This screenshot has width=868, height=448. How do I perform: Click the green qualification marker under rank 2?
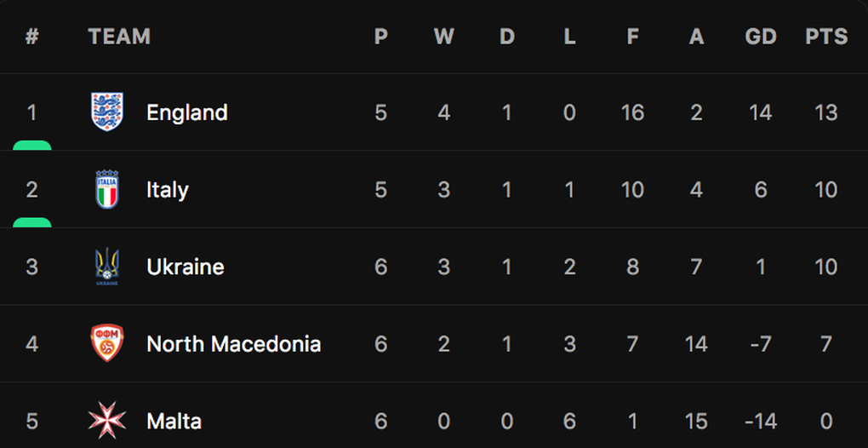pyautogui.click(x=32, y=222)
